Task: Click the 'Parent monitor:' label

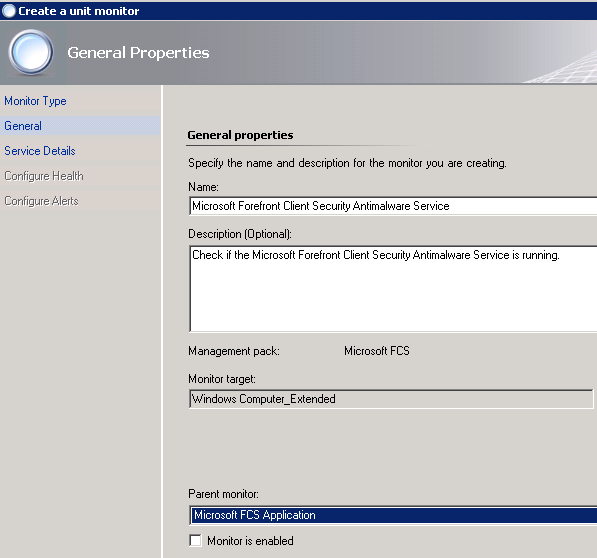Action: point(223,494)
